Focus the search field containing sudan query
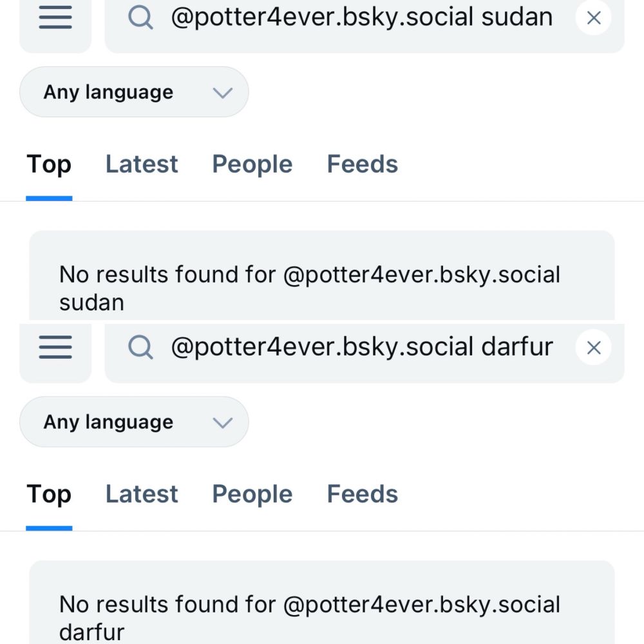This screenshot has height=644, width=644. pos(361,18)
